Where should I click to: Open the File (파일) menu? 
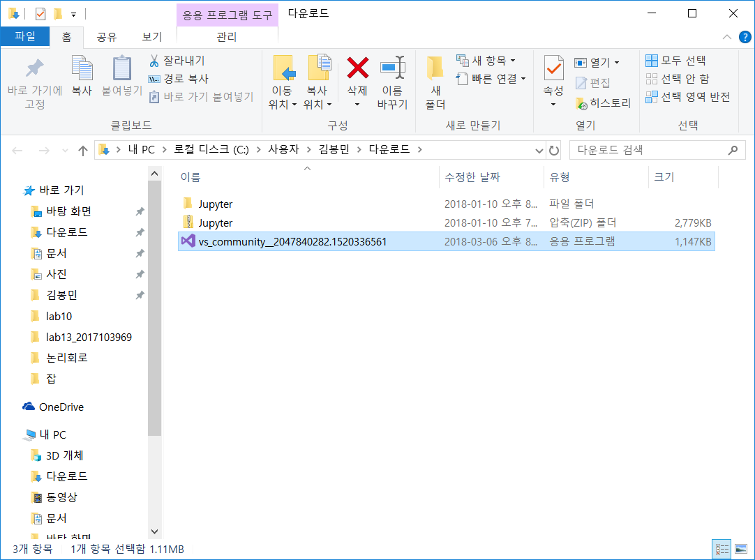coord(25,37)
